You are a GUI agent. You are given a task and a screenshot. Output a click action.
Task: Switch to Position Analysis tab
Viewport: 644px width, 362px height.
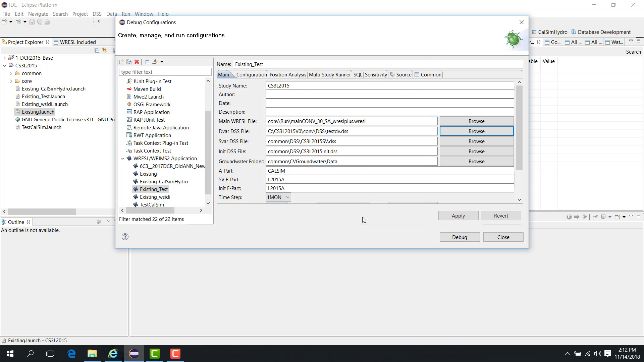288,75
